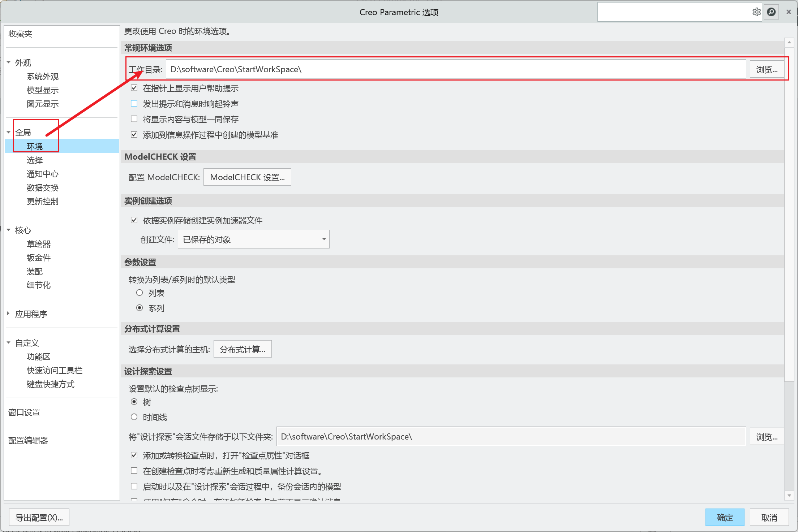This screenshot has height=532, width=798.
Task: Open '功能区' customization page
Action: pos(39,357)
